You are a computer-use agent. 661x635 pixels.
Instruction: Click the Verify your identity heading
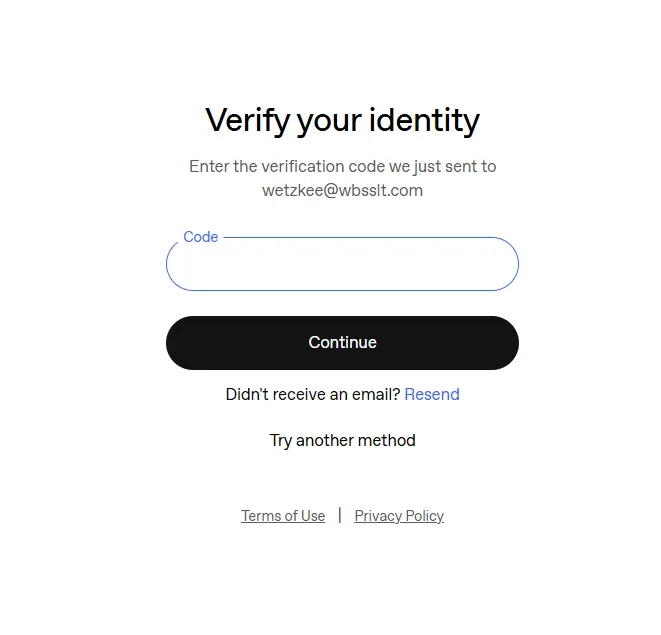[342, 121]
